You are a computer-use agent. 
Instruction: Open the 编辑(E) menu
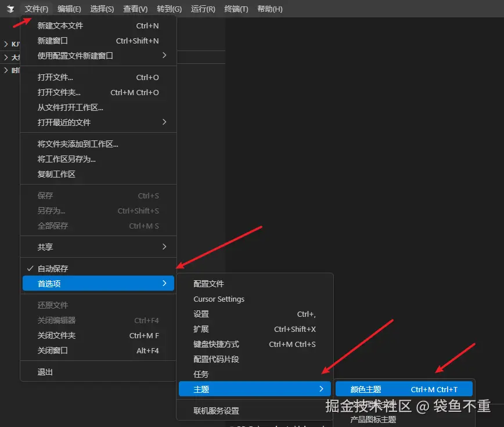point(69,9)
